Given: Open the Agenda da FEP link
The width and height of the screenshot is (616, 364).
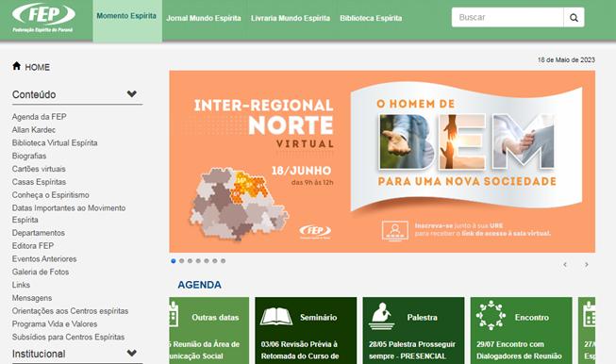Looking at the screenshot, I should pos(40,117).
